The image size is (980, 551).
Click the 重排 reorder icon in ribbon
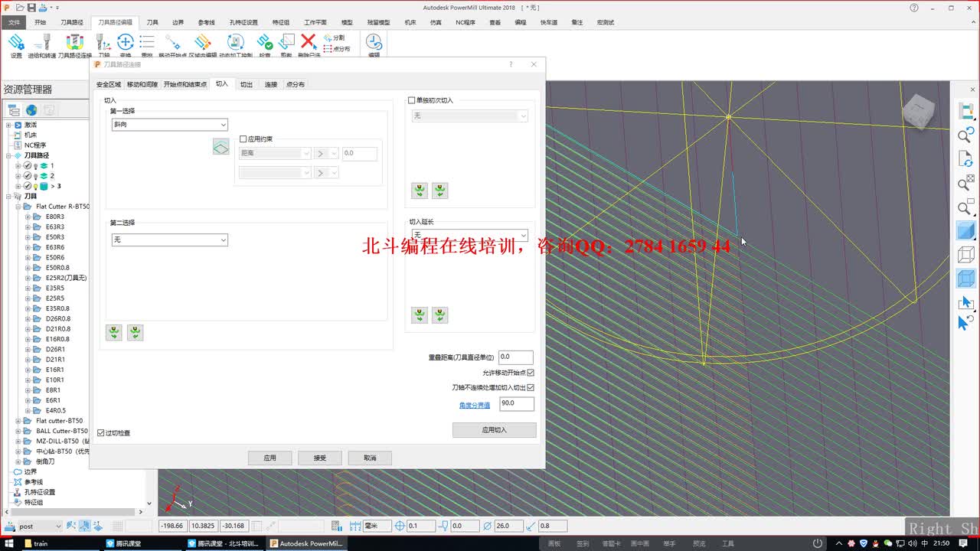[147, 42]
